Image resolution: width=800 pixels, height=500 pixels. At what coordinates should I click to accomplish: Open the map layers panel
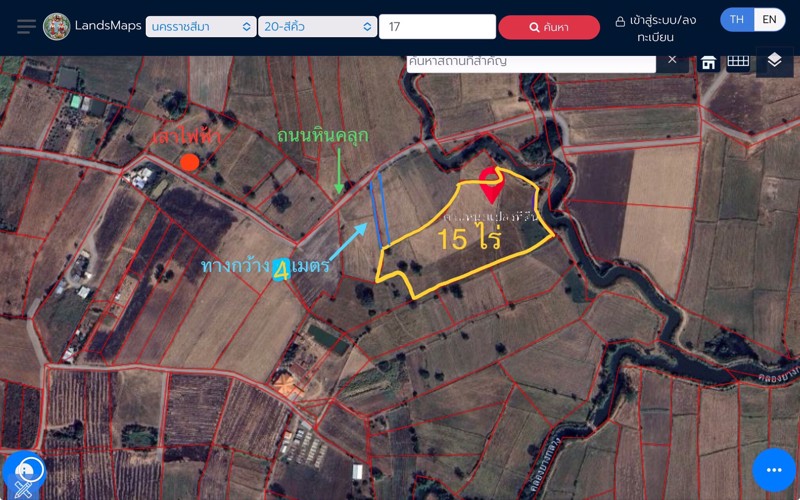coord(774,61)
